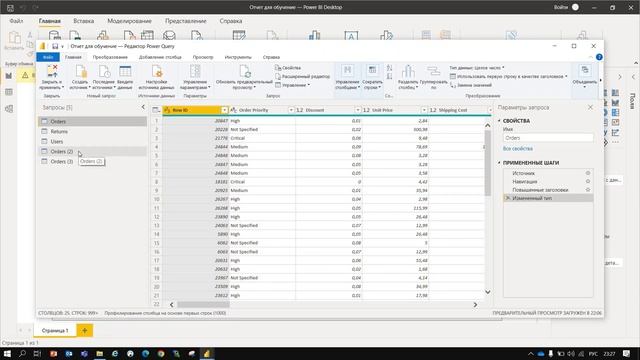The width and height of the screenshot is (640, 360).
Task: Switch to Преобразование tab
Action: [110, 57]
